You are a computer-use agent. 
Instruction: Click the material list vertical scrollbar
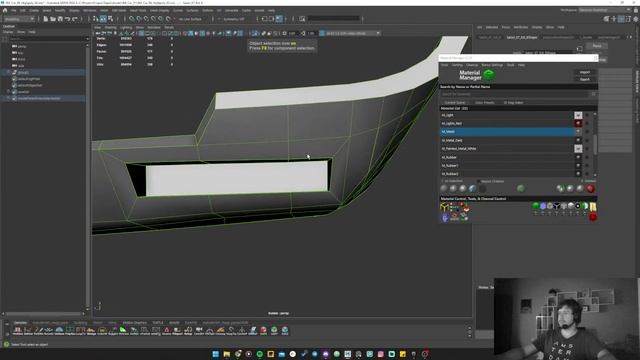click(595, 144)
